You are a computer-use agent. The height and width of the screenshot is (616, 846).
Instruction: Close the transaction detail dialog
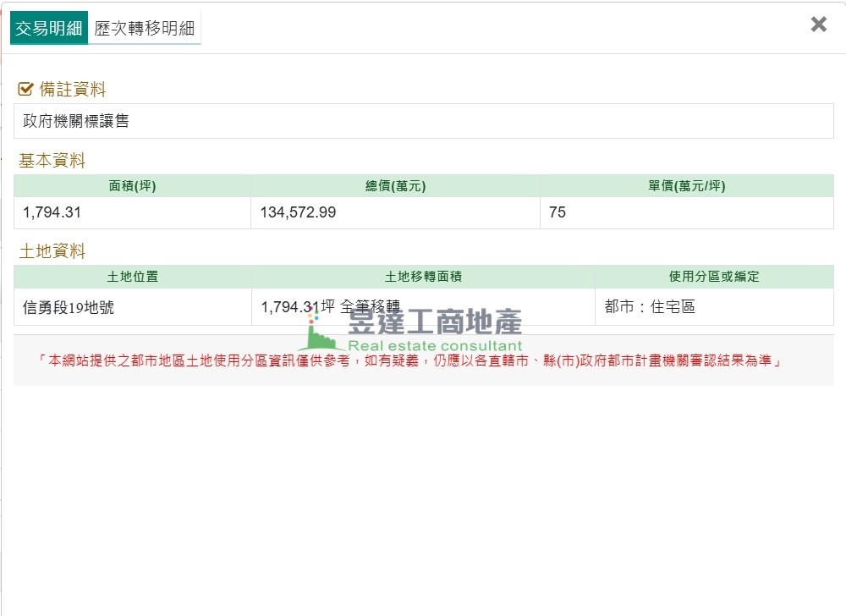[818, 25]
